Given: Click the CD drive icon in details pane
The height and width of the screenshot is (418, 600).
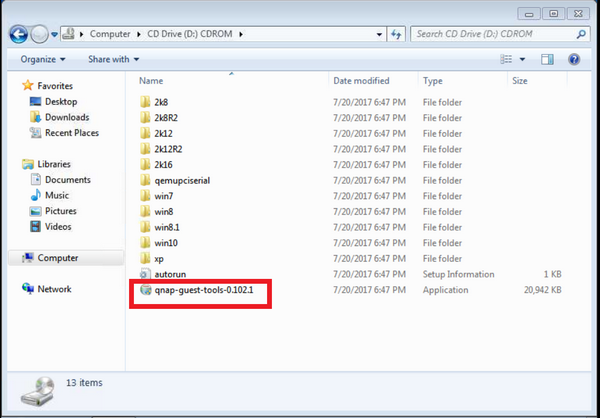Looking at the screenshot, I should [38, 392].
